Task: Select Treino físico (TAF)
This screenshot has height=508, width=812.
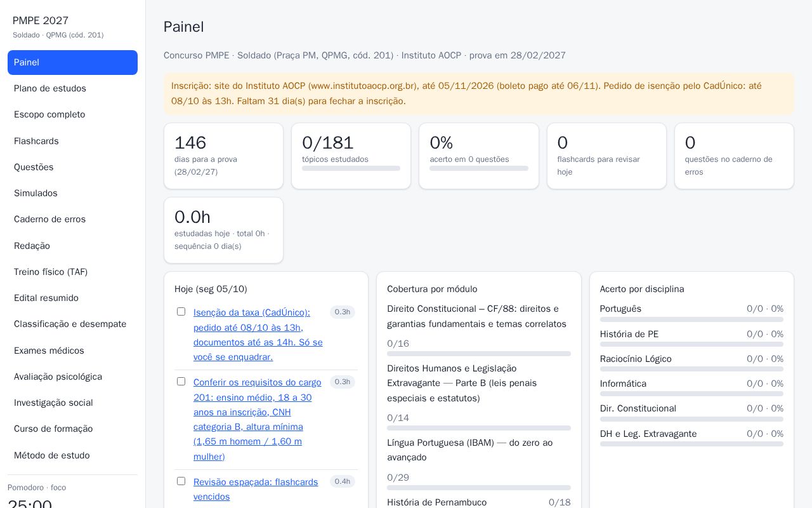Action: pos(72,272)
